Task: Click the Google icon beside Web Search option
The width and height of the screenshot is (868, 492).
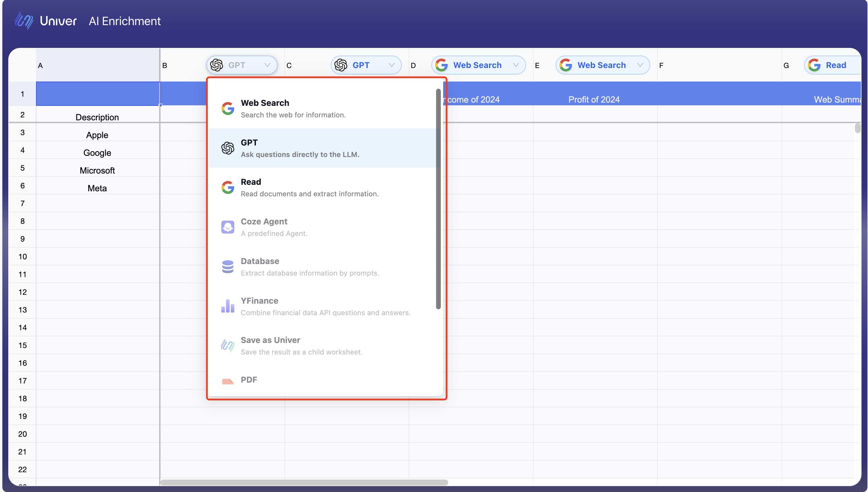Action: (x=228, y=109)
